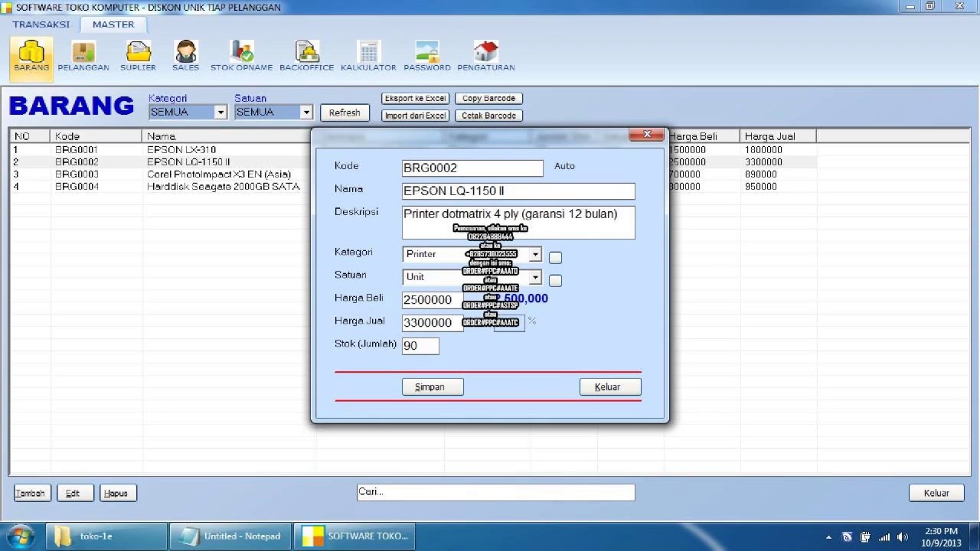Click SOFTWARE TOKO taskbar item
The image size is (980, 551).
pyautogui.click(x=355, y=536)
